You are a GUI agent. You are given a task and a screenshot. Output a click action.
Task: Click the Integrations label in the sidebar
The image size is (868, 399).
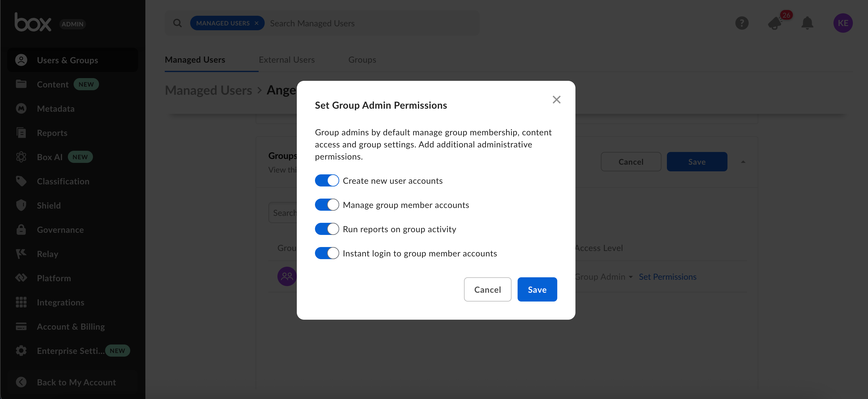[61, 302]
